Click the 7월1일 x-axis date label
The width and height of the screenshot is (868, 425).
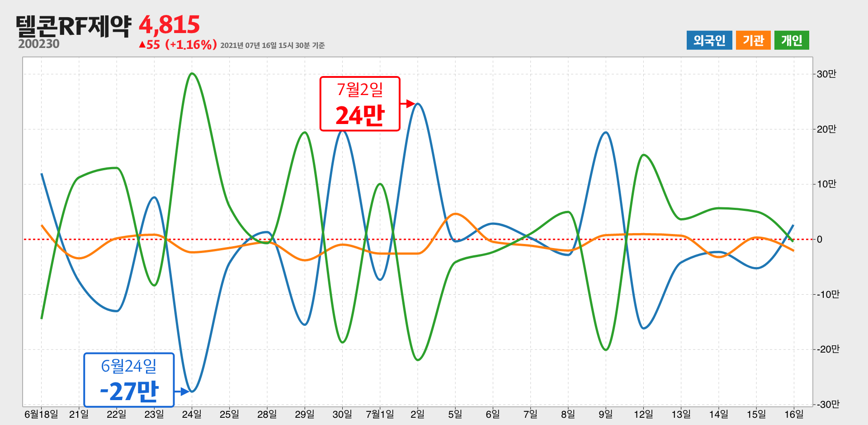click(x=380, y=414)
